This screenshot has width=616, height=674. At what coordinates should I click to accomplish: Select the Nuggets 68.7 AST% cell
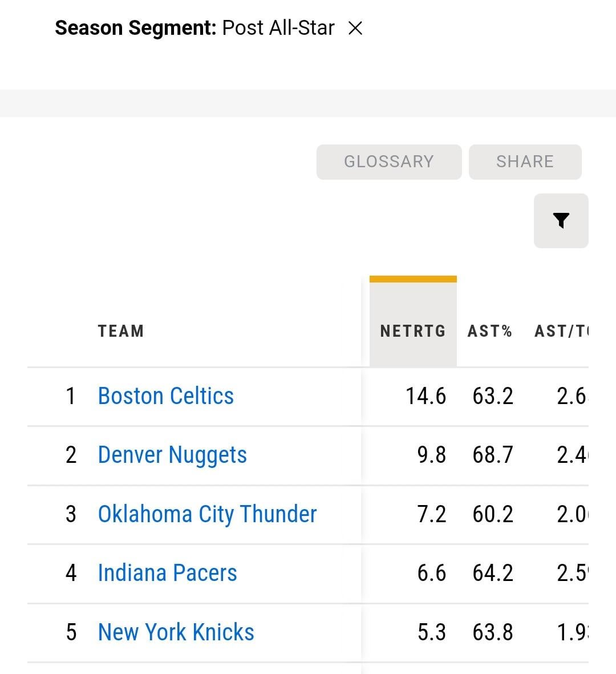[x=493, y=455]
